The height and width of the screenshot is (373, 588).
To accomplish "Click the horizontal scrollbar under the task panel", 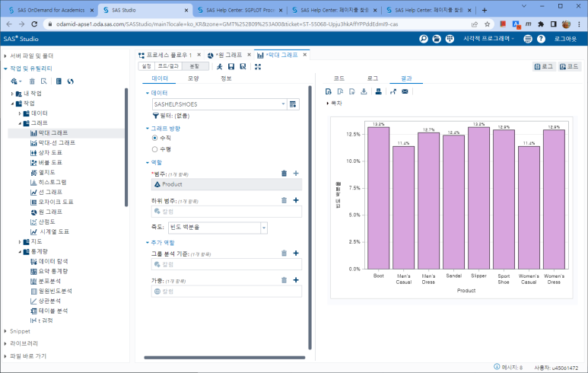I will [221, 357].
